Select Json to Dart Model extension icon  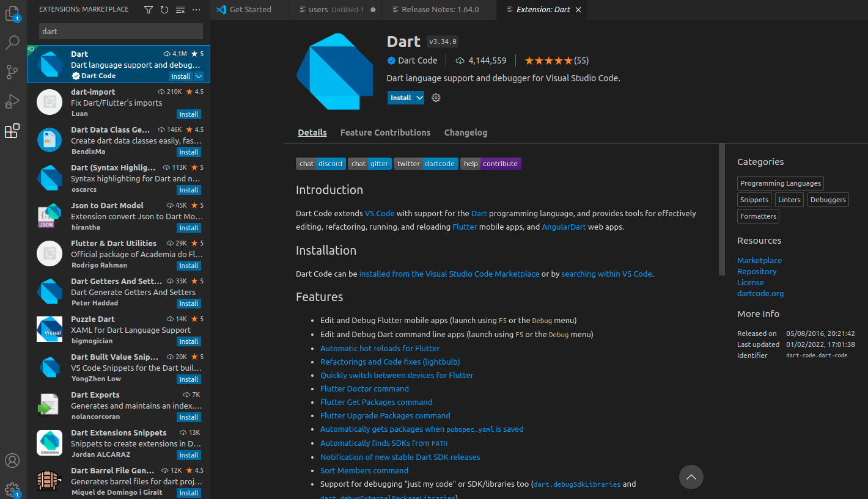coord(50,216)
